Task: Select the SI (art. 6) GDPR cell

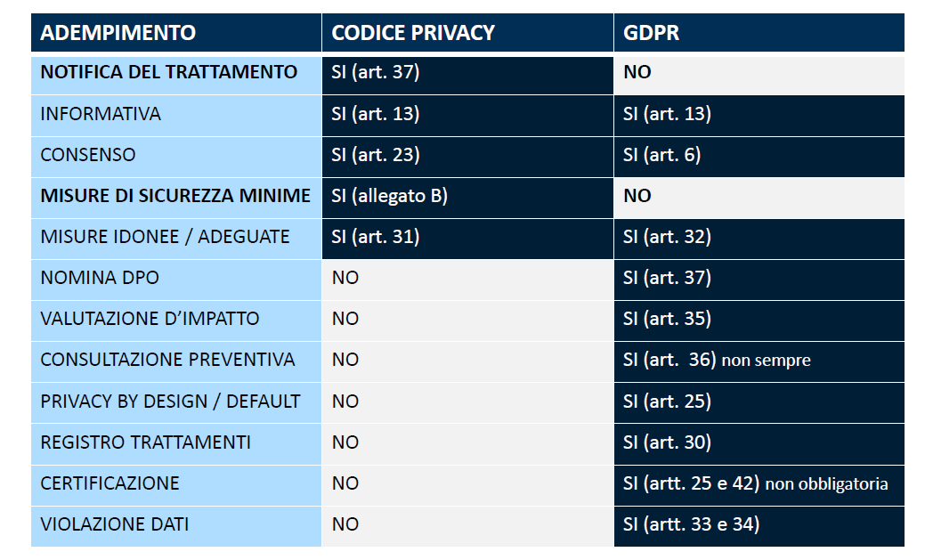Action: [661, 155]
